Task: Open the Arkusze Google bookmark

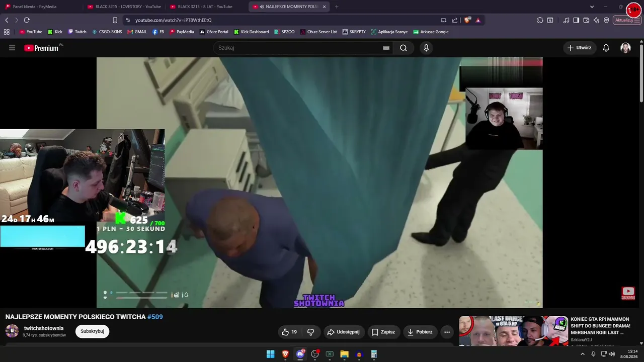Action: coord(431,32)
